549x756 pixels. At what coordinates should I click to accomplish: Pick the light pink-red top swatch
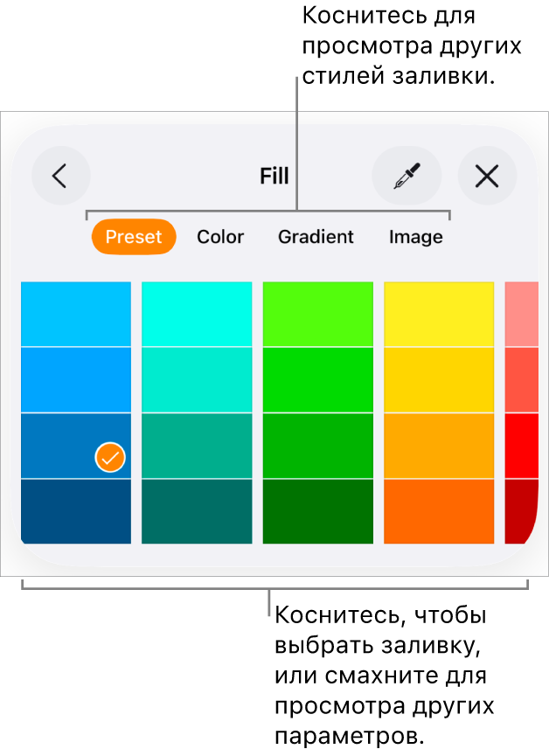point(521,314)
